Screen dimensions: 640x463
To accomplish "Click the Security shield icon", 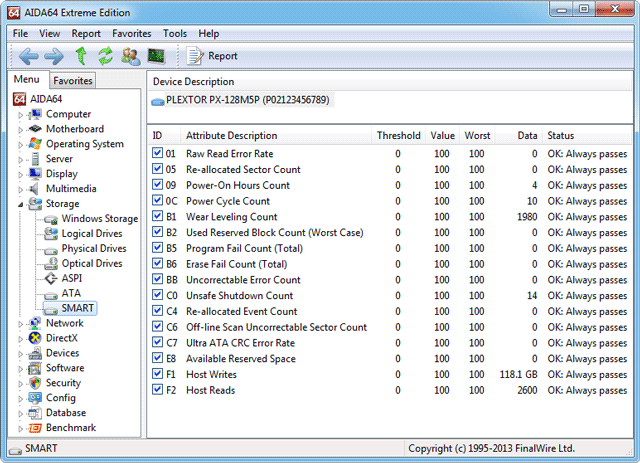I will 35,383.
